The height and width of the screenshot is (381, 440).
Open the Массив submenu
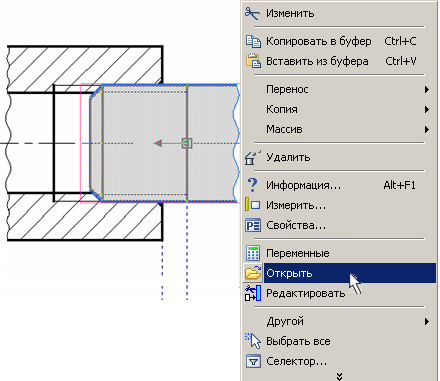pos(284,129)
